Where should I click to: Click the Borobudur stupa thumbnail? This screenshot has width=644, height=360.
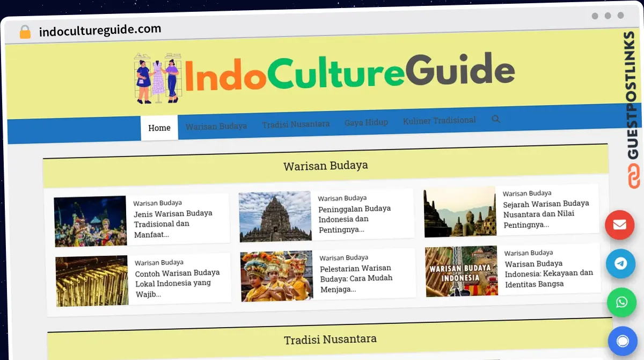460,212
